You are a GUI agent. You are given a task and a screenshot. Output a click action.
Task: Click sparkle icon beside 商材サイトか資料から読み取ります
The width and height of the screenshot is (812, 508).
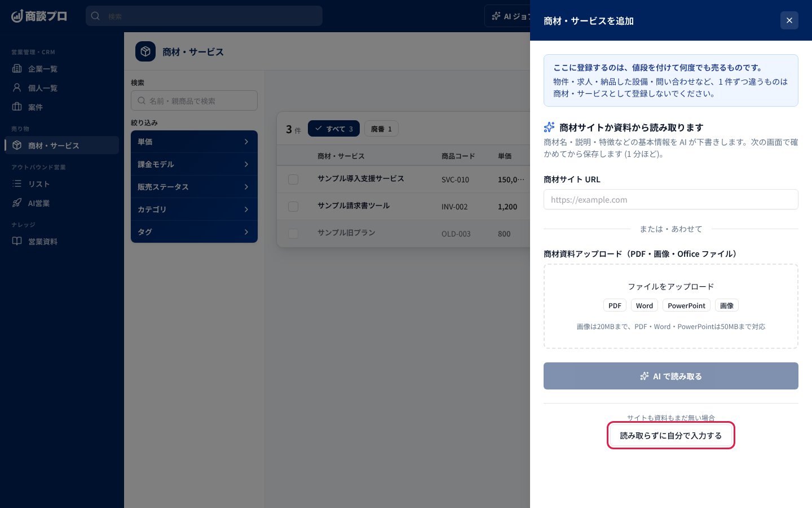point(549,127)
